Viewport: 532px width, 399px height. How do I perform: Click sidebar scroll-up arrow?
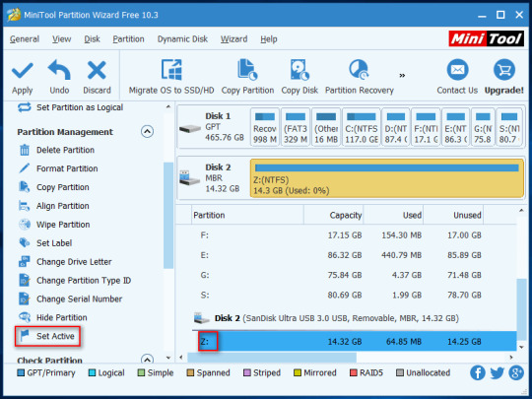tap(168, 106)
